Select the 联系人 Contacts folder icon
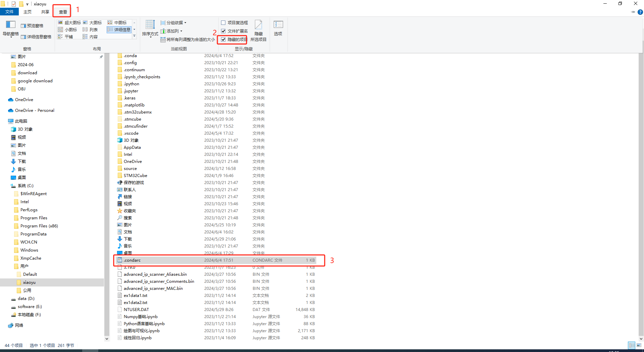644x352 pixels. click(x=120, y=190)
